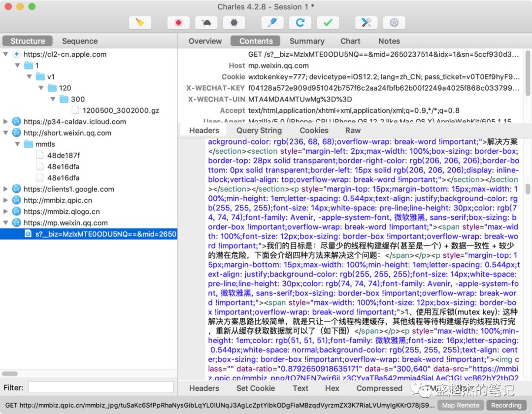The height and width of the screenshot is (414, 532).
Task: Switch to the Sequence view tab
Action: [79, 41]
